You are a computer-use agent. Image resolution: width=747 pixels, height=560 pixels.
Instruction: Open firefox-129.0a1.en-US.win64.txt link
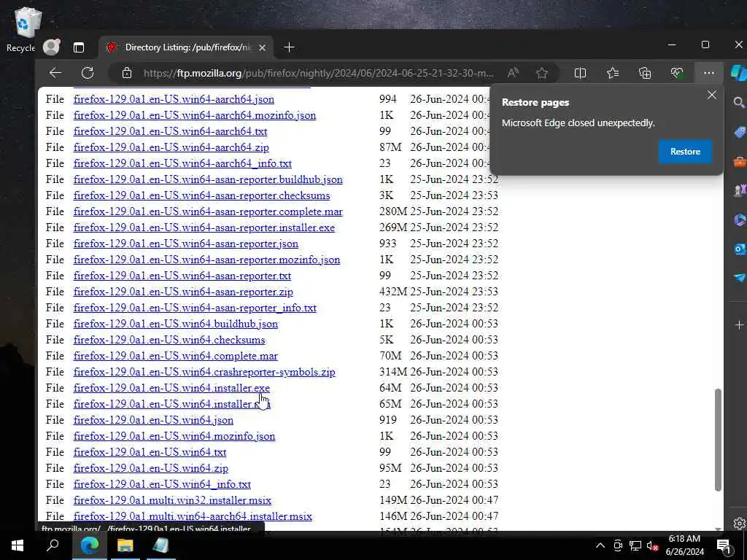tap(150, 452)
